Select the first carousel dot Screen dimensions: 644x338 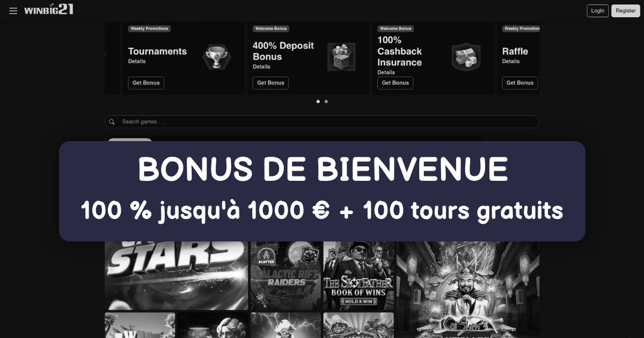click(x=318, y=101)
